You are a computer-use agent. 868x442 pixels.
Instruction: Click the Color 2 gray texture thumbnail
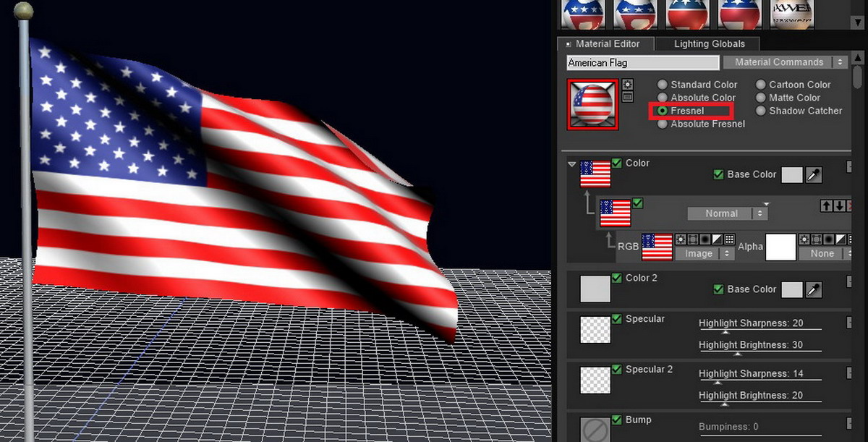point(595,289)
